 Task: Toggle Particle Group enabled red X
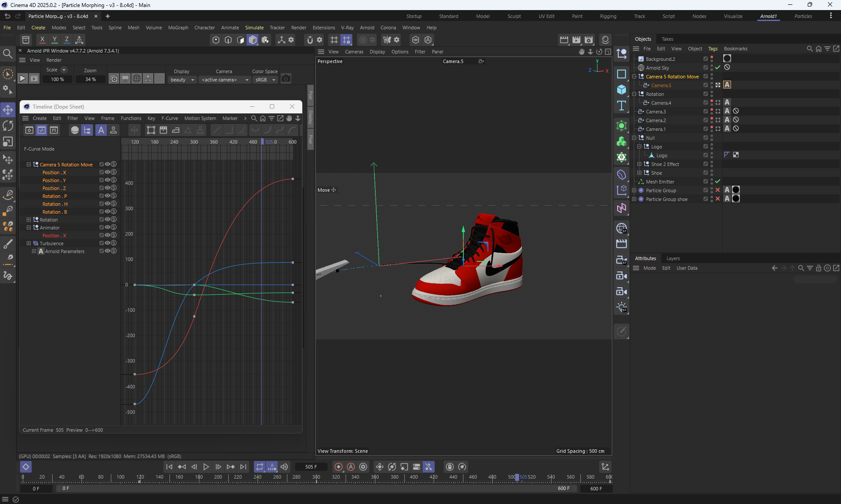[x=717, y=190]
